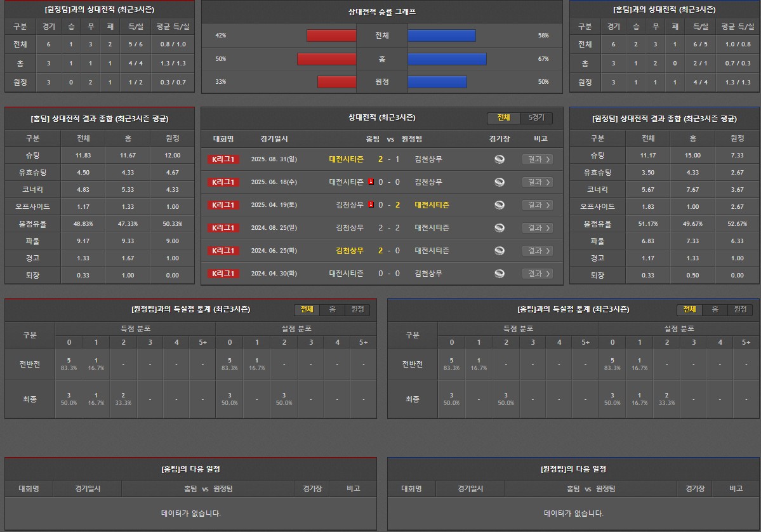This screenshot has height=532, width=761.
Task: Expand 결과 for the 2024. 08. 25 match
Action: click(537, 228)
